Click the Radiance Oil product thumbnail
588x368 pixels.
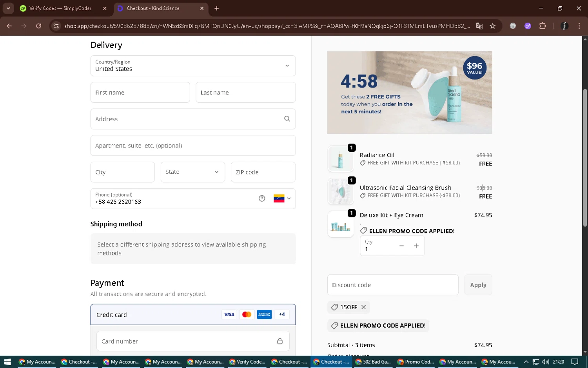(x=341, y=159)
